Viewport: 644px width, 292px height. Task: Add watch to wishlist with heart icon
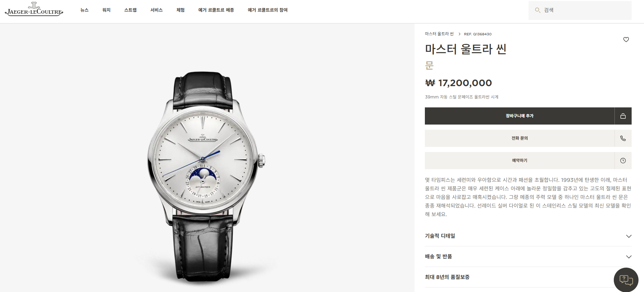(626, 39)
